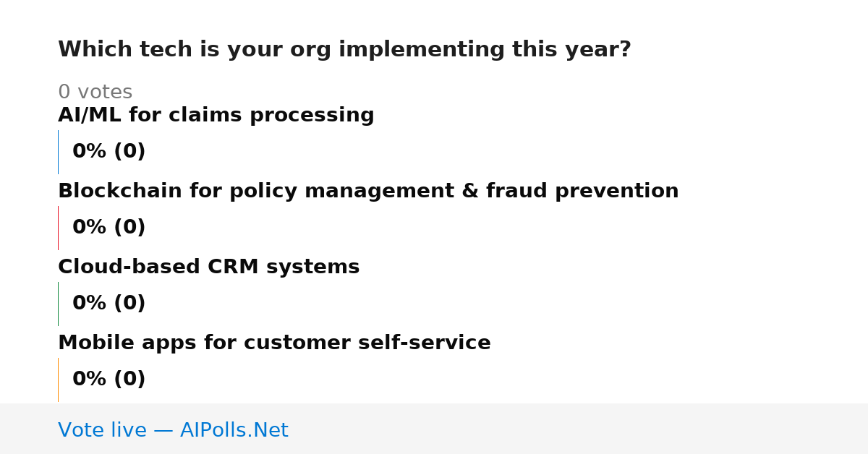This screenshot has height=454, width=868.
Task: Click the 0 votes total count
Action: (95, 93)
